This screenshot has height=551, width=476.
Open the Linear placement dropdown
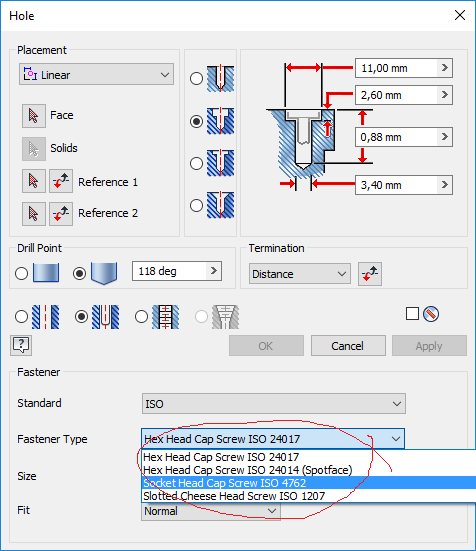[96, 74]
